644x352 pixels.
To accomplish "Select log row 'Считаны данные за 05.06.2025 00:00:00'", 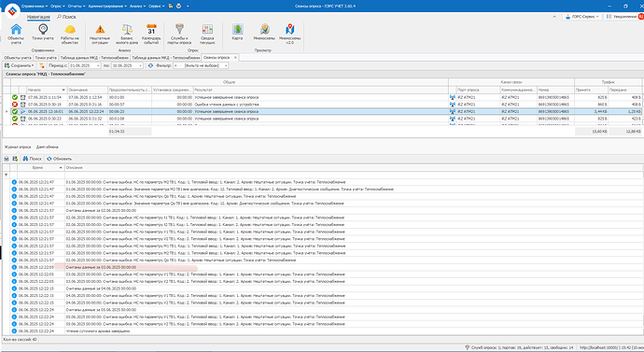I will [327, 310].
